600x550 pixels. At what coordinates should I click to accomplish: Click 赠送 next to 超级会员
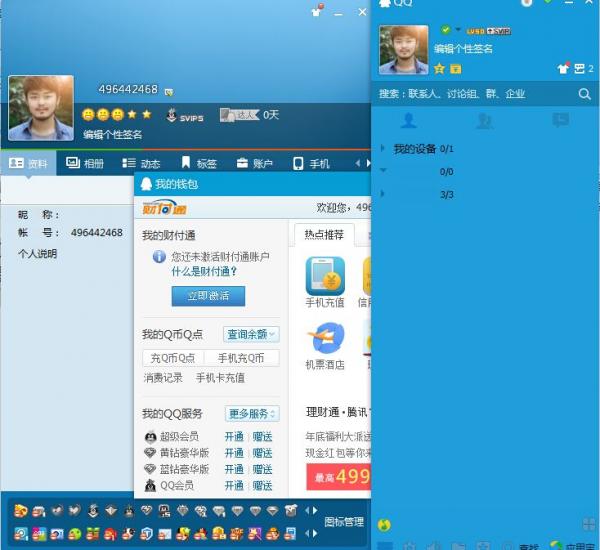262,436
